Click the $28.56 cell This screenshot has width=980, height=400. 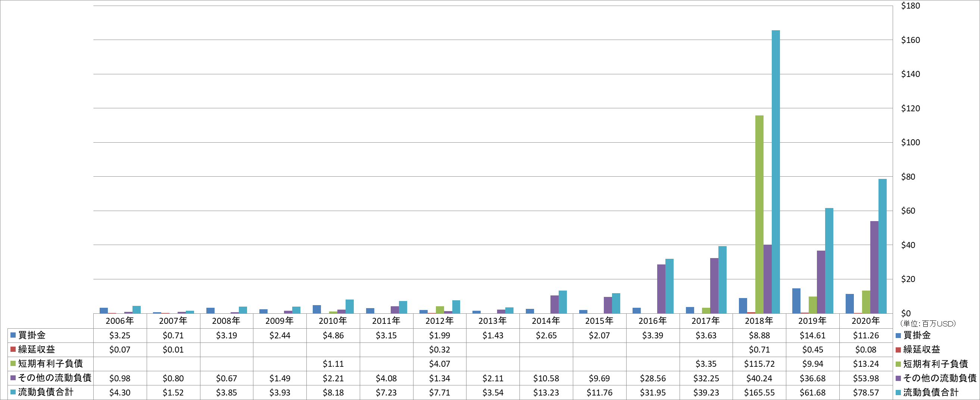(652, 378)
